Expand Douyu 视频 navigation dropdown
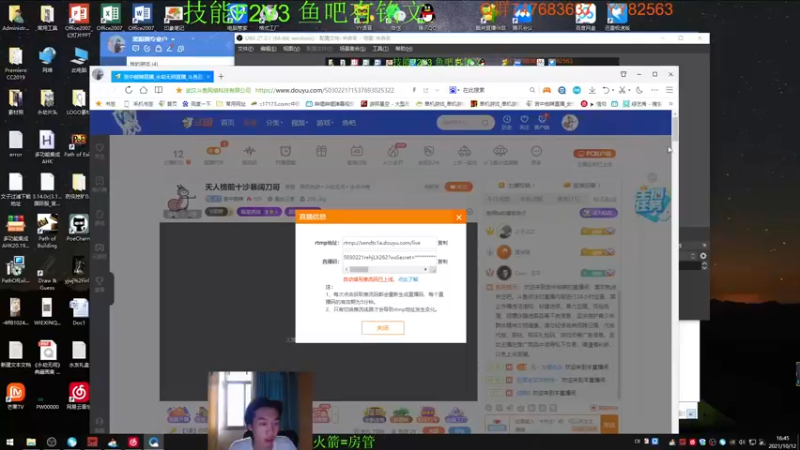This screenshot has height=450, width=800. pyautogui.click(x=299, y=123)
